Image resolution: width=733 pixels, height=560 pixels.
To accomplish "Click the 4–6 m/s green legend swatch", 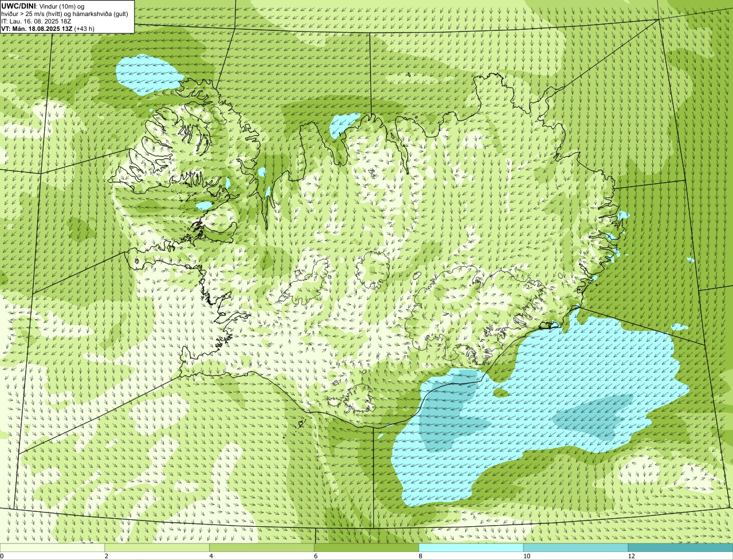I will [x=262, y=547].
